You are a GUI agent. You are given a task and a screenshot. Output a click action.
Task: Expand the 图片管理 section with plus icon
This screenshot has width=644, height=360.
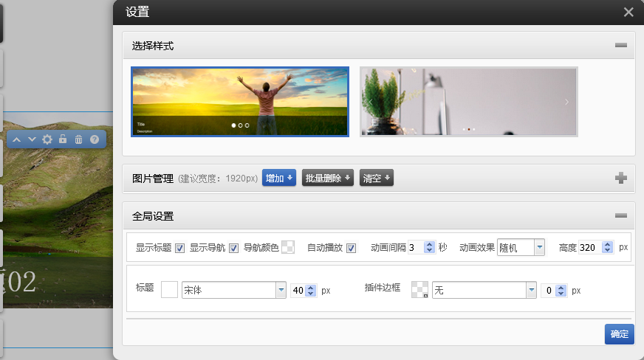tap(620, 178)
